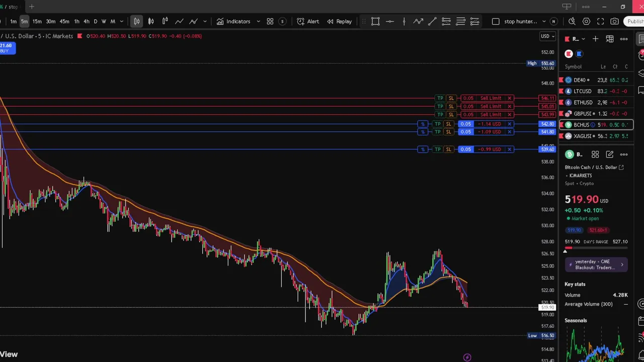The width and height of the screenshot is (644, 362).
Task: Cancel the 546.11 Sell Limit order
Action: 510,98
